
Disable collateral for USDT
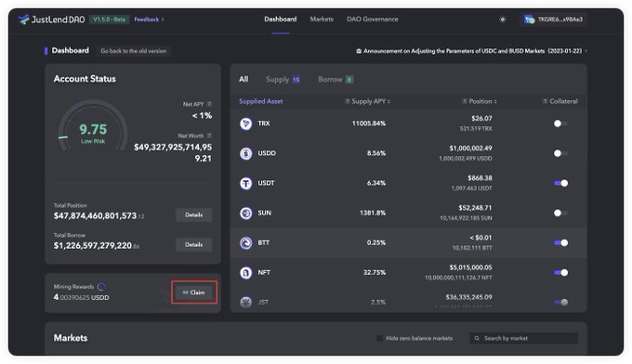point(560,183)
